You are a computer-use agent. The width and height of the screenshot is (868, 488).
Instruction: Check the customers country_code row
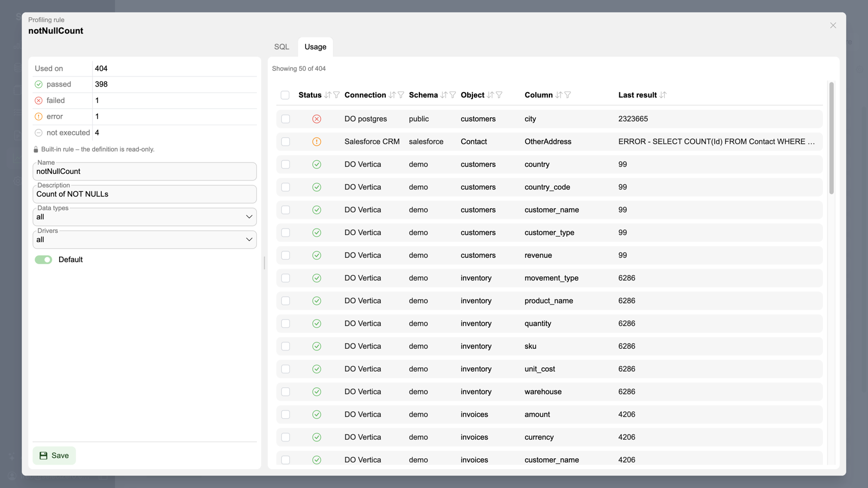coord(286,187)
